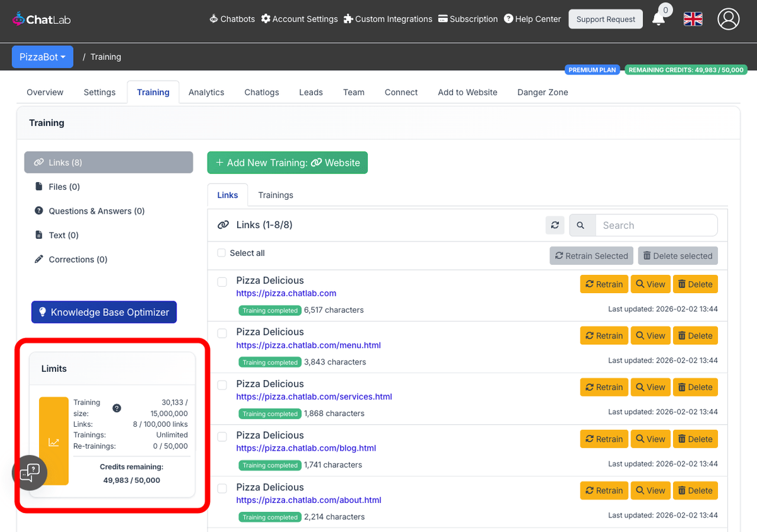Image resolution: width=757 pixels, height=532 pixels.
Task: Open the user profile account icon
Action: tap(729, 19)
